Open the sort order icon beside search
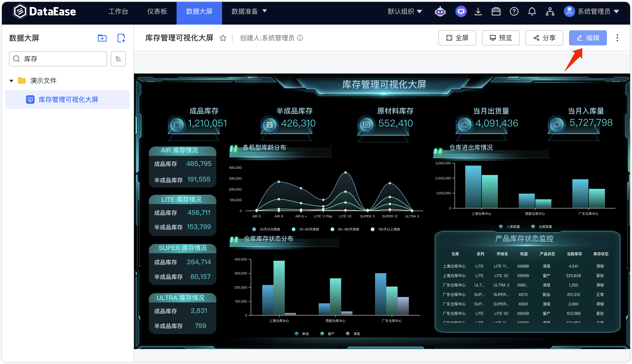Viewport: 632px width, 364px height. [118, 59]
